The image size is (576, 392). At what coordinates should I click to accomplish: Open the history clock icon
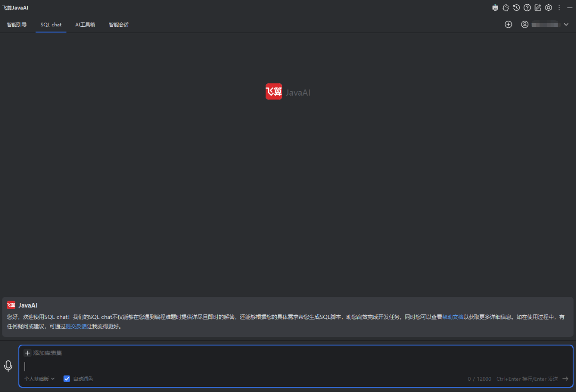click(517, 8)
